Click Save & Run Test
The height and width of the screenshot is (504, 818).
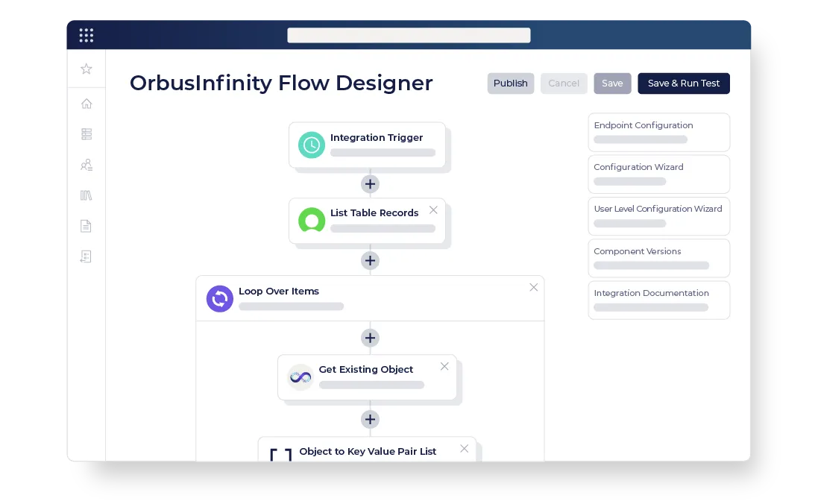click(x=684, y=84)
